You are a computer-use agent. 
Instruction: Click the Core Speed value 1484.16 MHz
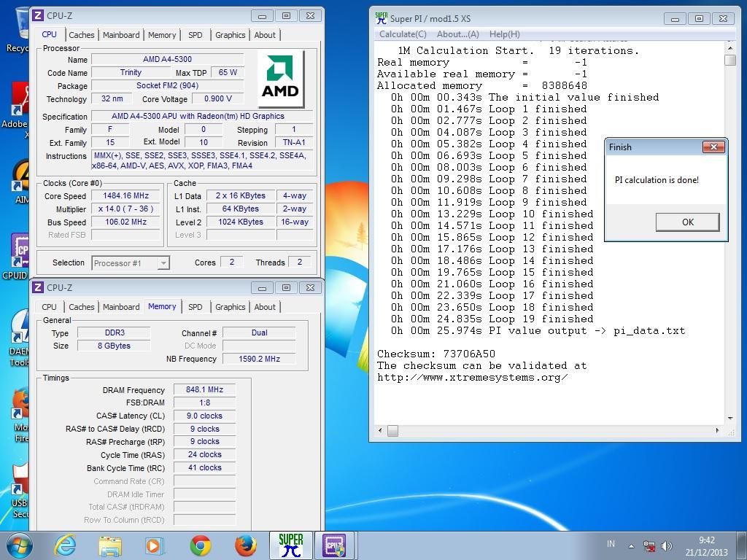point(125,195)
